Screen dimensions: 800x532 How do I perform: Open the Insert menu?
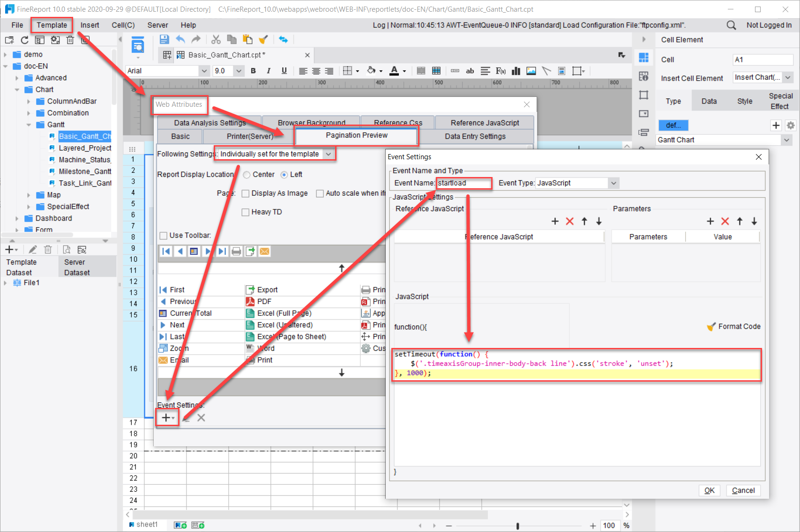90,25
